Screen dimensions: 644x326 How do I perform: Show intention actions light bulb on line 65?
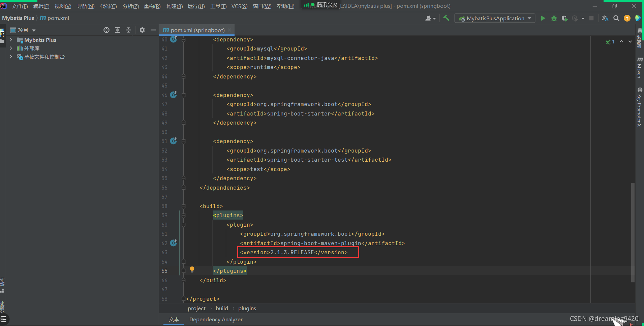(192, 269)
